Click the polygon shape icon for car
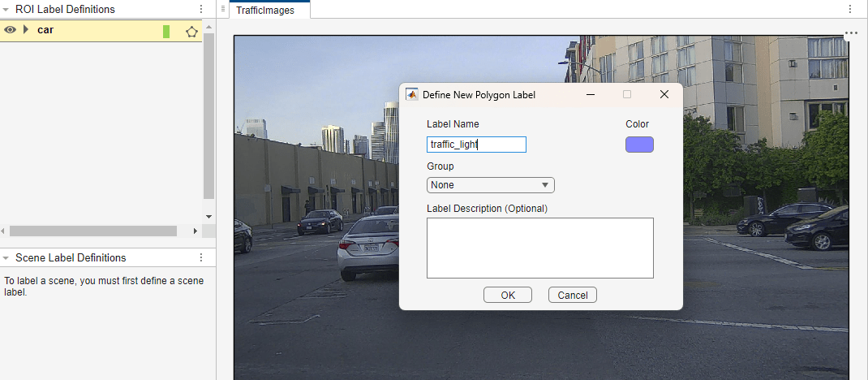This screenshot has width=868, height=380. [x=191, y=32]
